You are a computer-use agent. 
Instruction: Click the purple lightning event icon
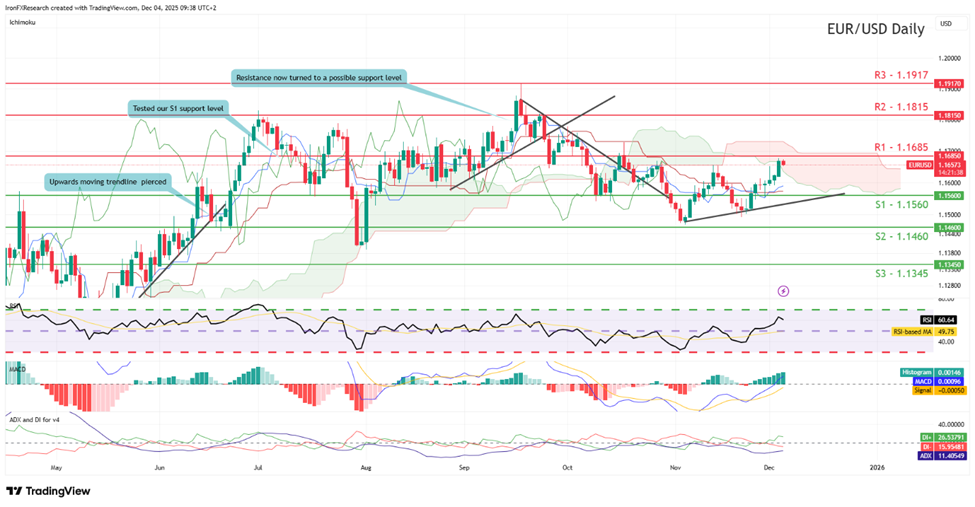coord(782,290)
